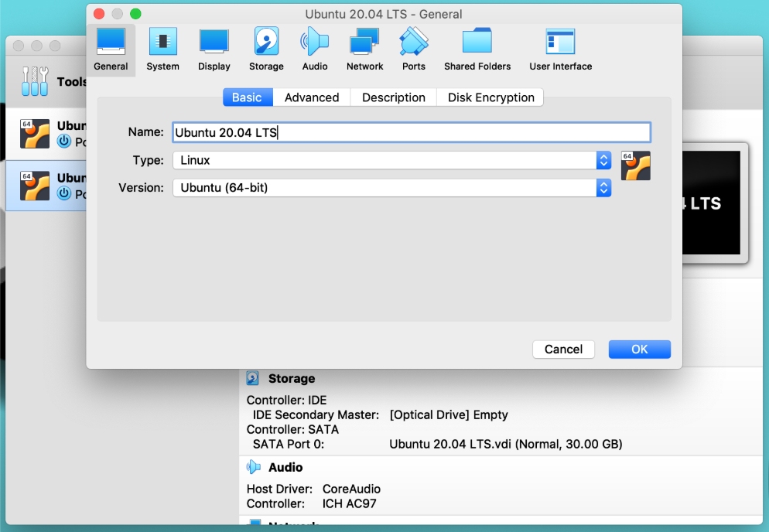Select the second highlighted Ubuntu VM in Manager
The height and width of the screenshot is (532, 769).
[x=46, y=186]
